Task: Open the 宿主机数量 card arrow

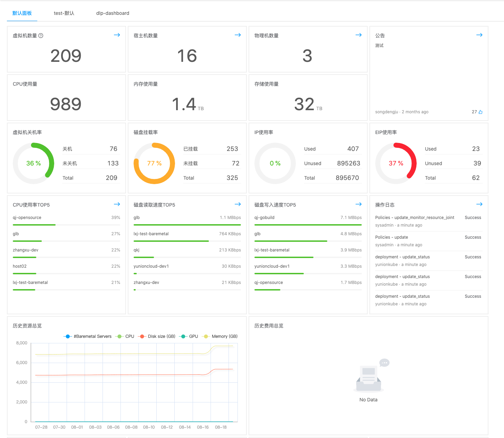Action: [238, 35]
